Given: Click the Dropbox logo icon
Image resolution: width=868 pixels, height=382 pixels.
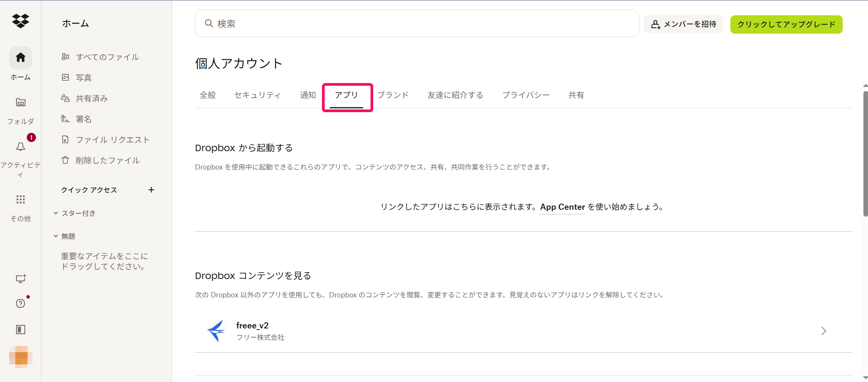Looking at the screenshot, I should coord(21,21).
